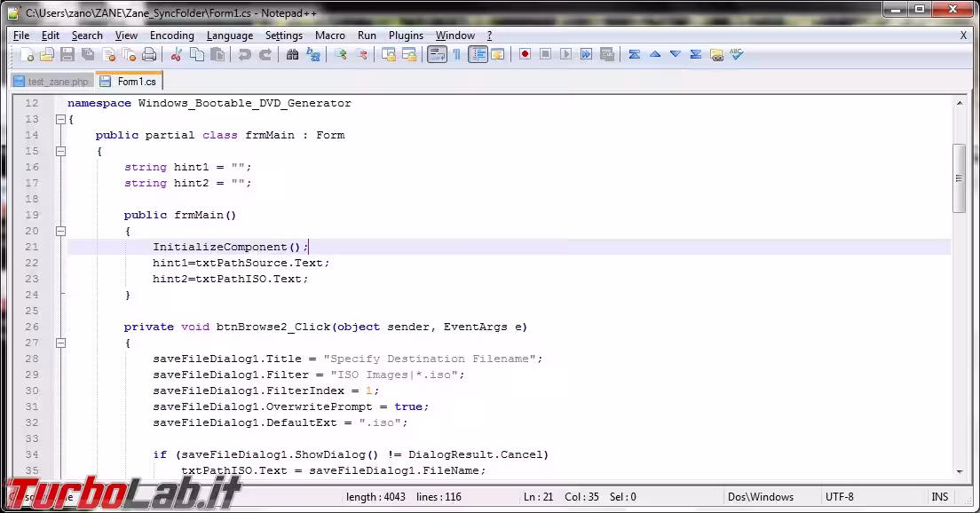The image size is (980, 513).
Task: Click the Zoom in toolbar icon
Action: click(341, 55)
